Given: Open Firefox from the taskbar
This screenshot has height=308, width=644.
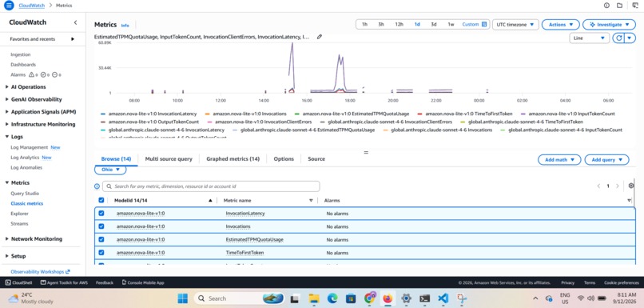Looking at the screenshot, I should [388, 298].
